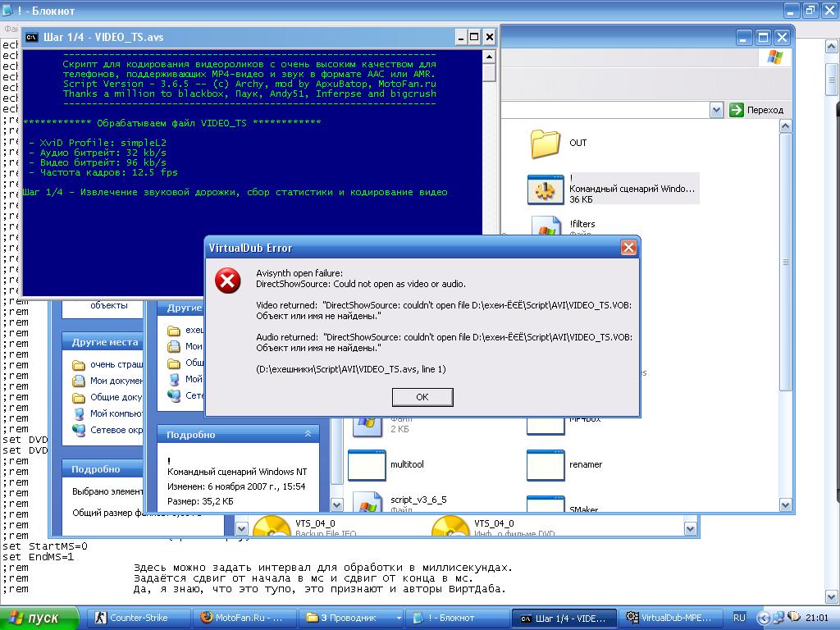
Task: Click the Explorer file list scroll-up arrow
Action: pos(785,126)
